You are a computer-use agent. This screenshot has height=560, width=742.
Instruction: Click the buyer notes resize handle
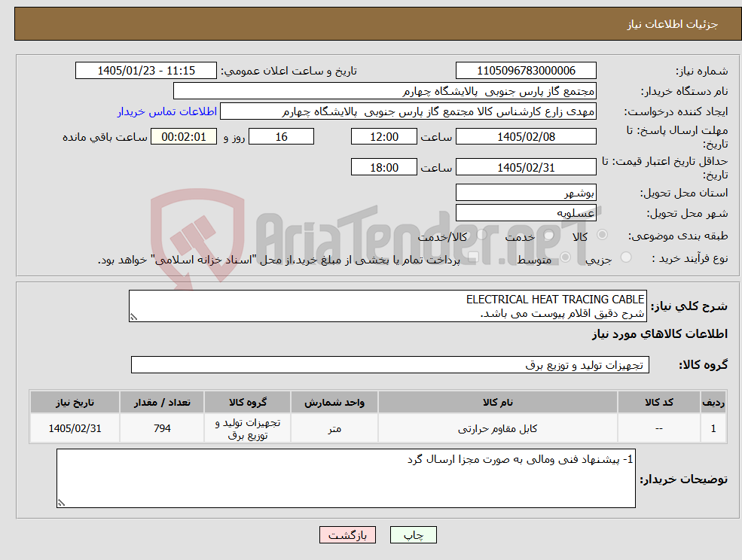pos(61,504)
